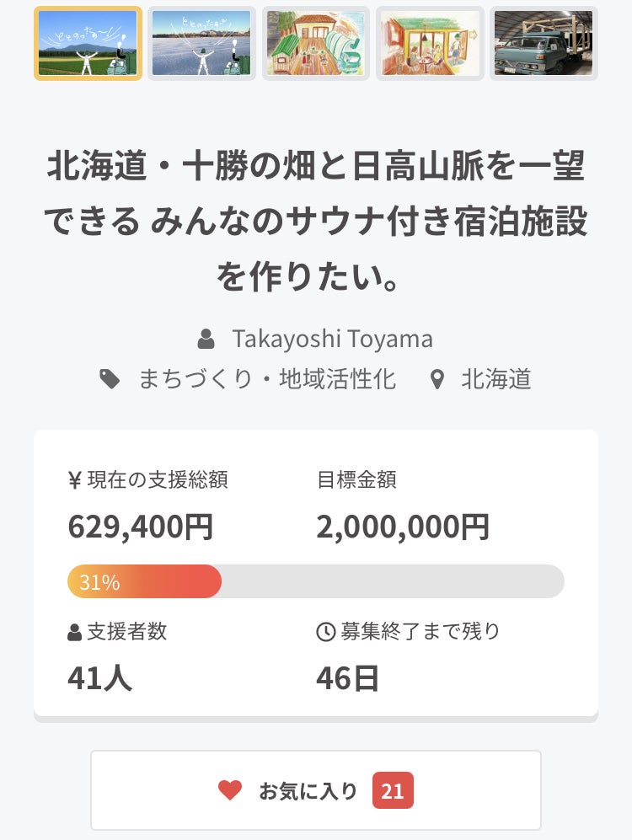This screenshot has width=632, height=840.
Task: Click the supporter icon beside 支援者数
Action: [x=75, y=633]
